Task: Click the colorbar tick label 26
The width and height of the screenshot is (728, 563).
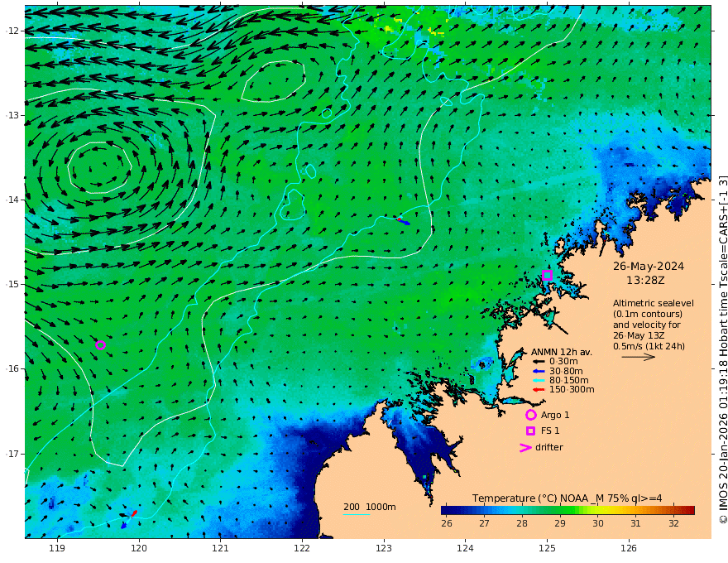Action: pyautogui.click(x=447, y=523)
